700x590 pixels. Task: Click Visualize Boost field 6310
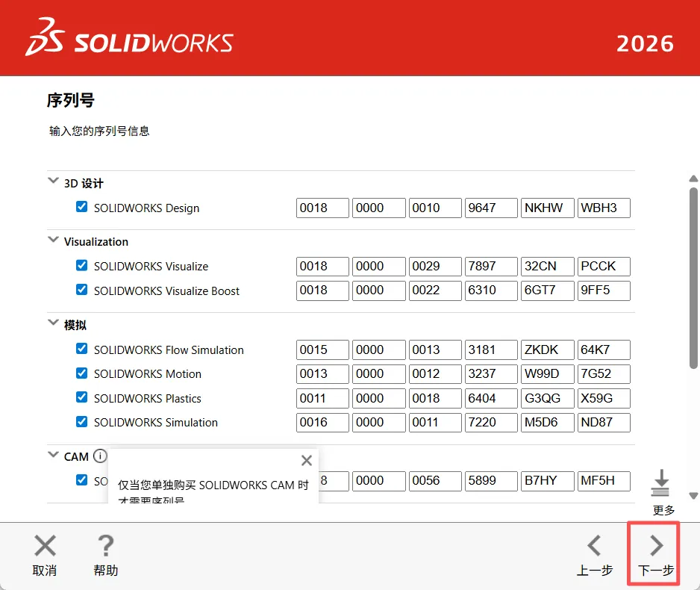491,291
